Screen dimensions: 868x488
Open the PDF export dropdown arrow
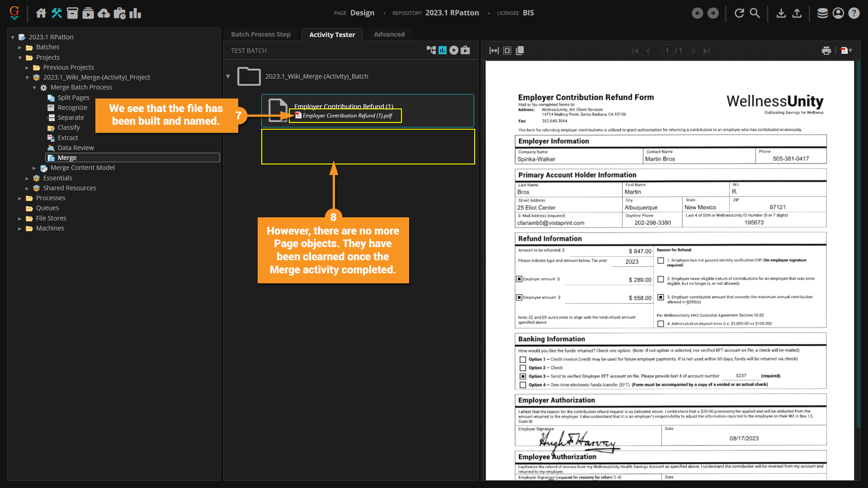(851, 51)
